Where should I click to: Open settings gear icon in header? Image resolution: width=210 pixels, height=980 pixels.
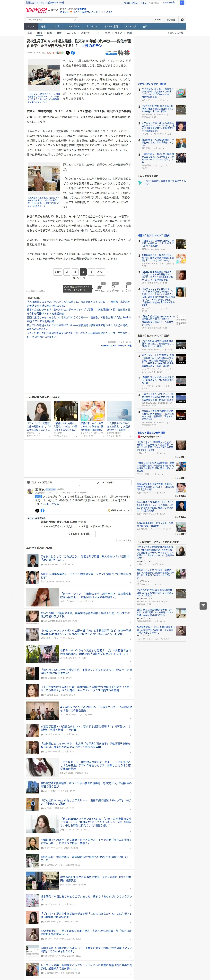[182, 19]
